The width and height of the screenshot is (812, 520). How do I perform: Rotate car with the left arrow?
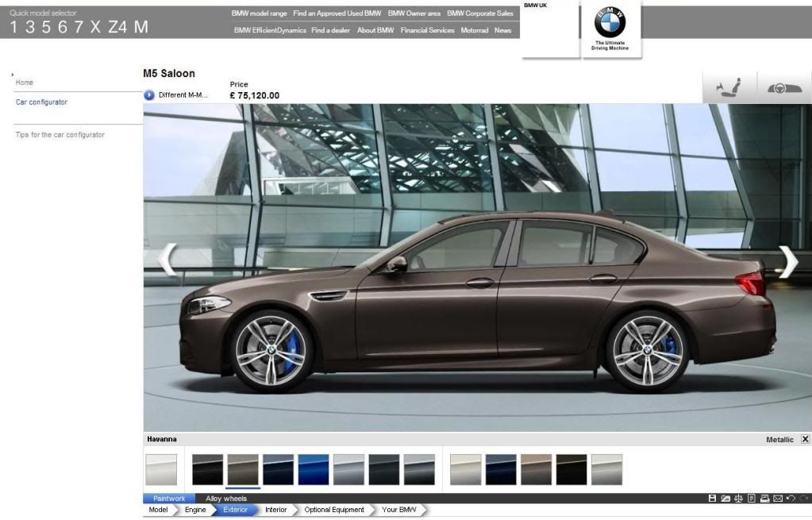point(167,259)
